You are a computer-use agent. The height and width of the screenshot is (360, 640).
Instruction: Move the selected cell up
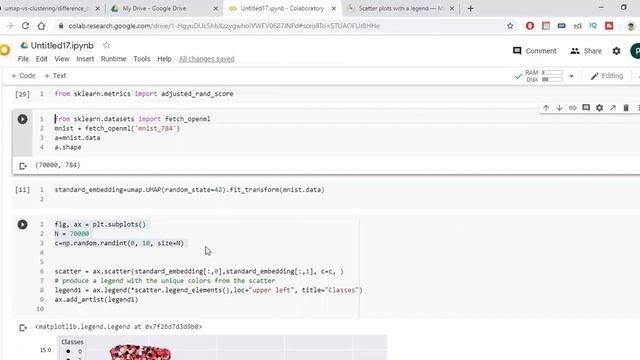(546, 108)
